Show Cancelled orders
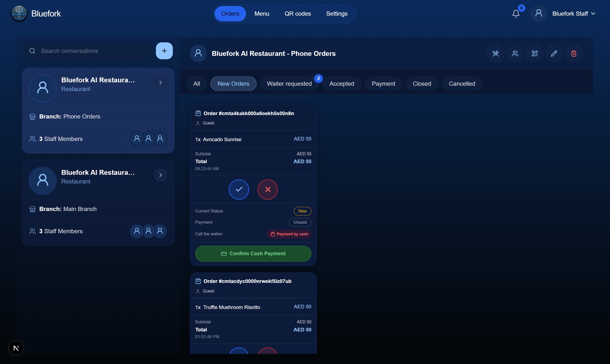 [462, 84]
